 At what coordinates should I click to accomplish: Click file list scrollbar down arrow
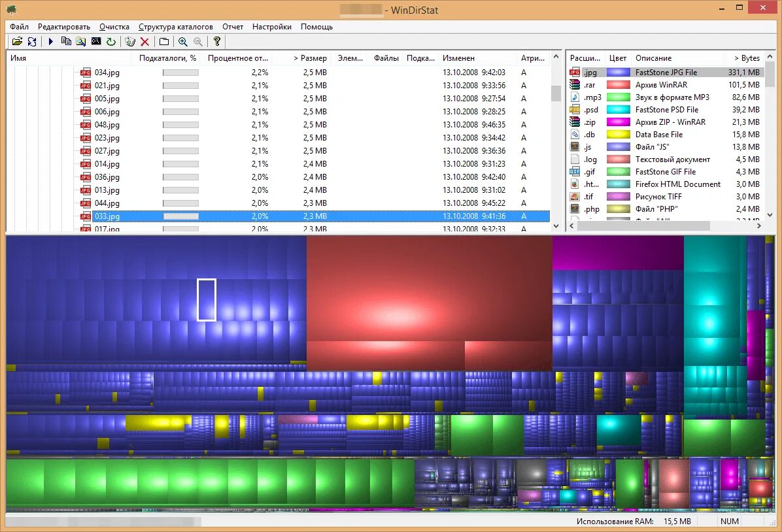556,226
